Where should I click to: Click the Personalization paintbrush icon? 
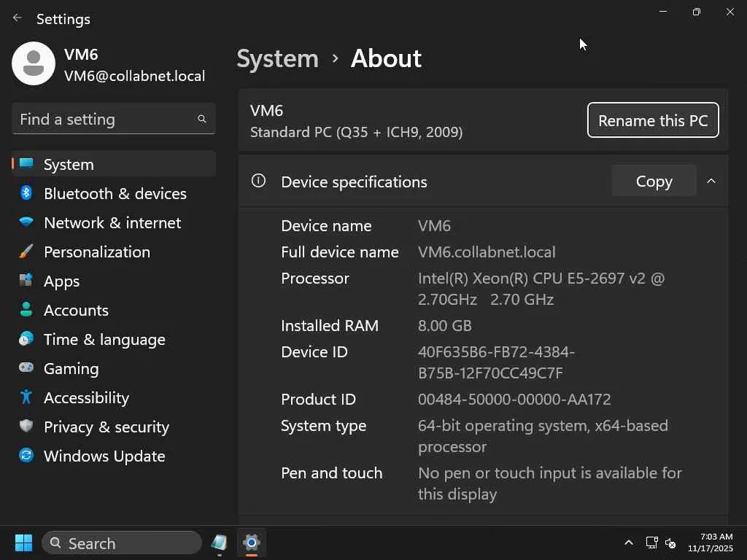pos(26,252)
